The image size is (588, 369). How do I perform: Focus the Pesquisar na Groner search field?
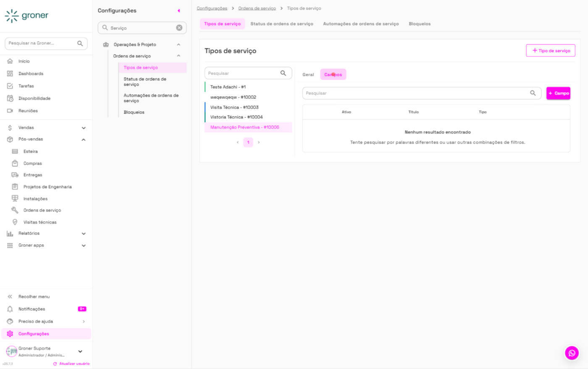click(x=46, y=43)
